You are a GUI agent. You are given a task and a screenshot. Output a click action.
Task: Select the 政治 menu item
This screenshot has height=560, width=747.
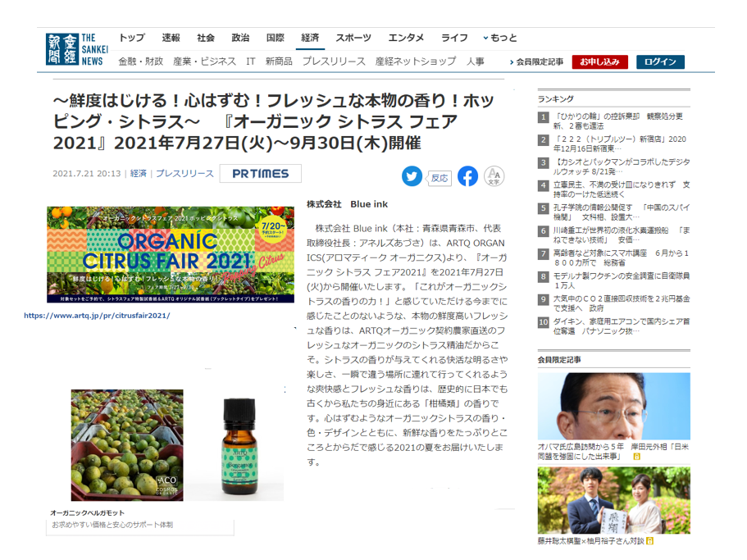[x=240, y=38]
